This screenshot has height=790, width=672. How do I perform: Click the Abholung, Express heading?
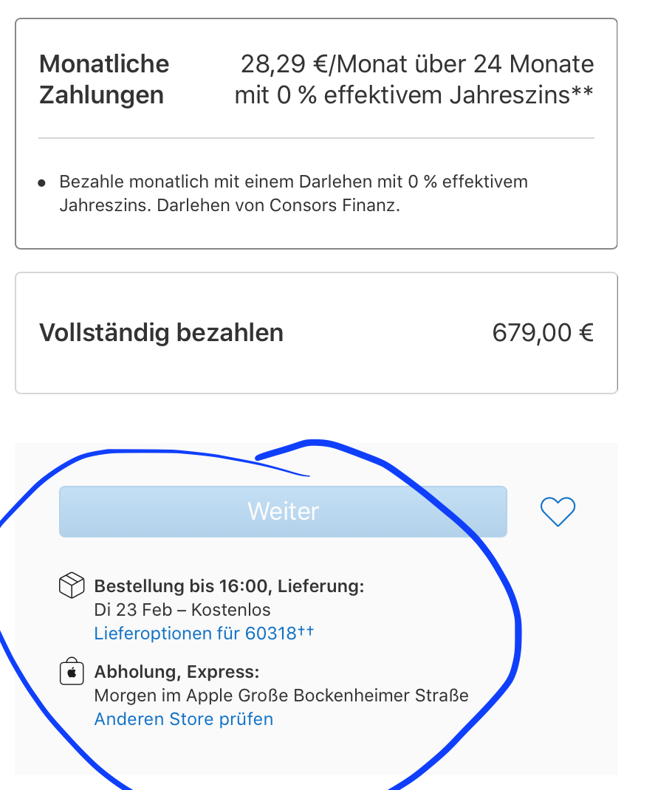coord(176,673)
